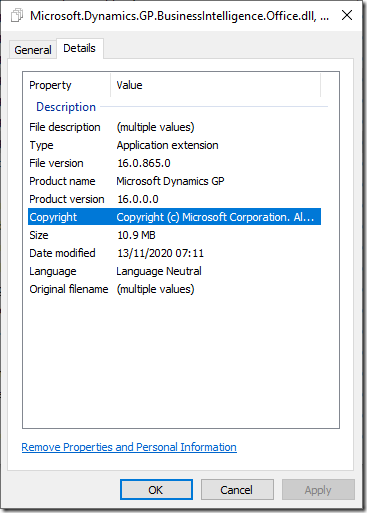Screen dimensions: 367x513
Task: Click the Description group heading
Action: pyautogui.click(x=66, y=107)
